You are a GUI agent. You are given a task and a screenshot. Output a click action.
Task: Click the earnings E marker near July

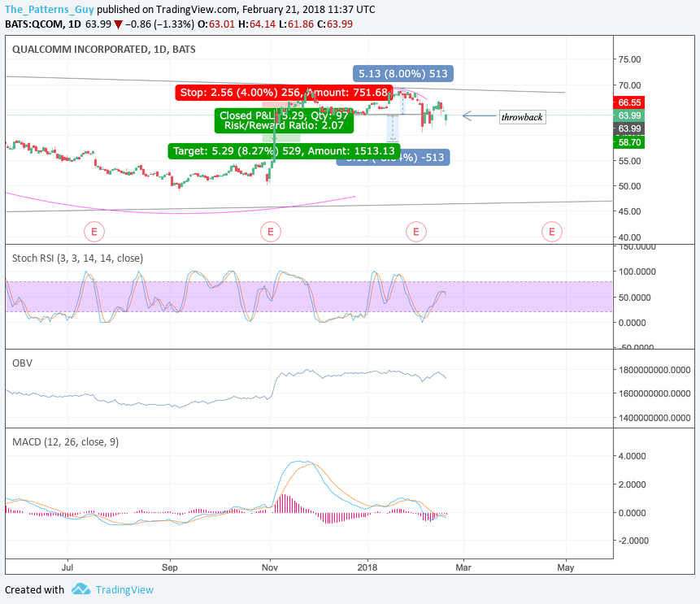coord(94,232)
